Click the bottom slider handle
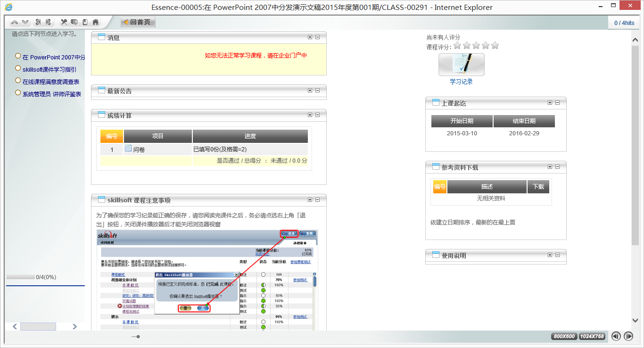This screenshot has width=644, height=348. 138,337
